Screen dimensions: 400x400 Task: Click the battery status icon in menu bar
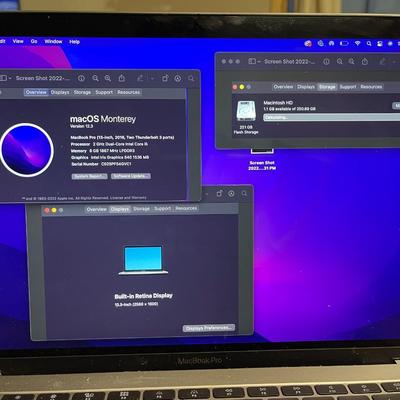pos(344,43)
